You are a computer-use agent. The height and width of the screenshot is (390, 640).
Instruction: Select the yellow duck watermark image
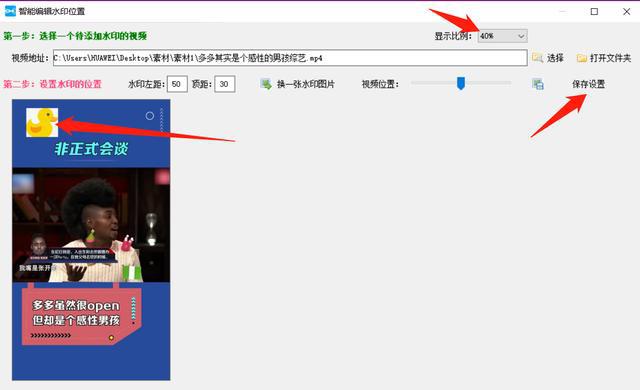(42, 122)
